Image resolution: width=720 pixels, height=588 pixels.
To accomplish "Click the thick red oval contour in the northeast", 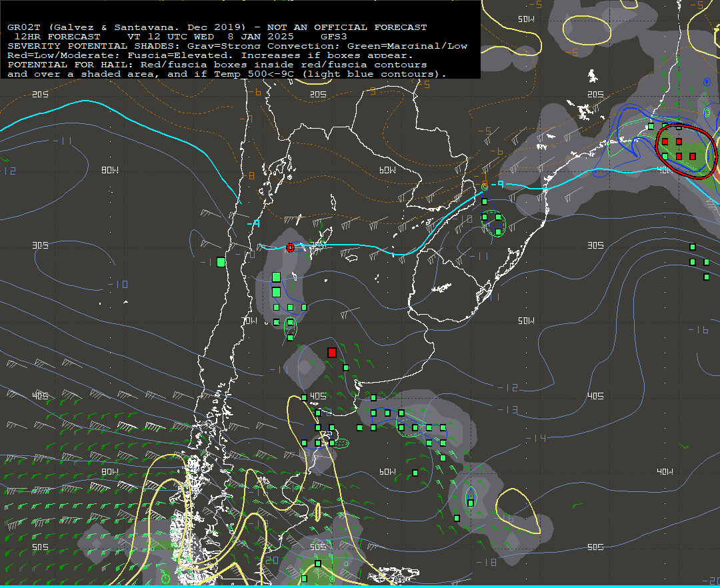I will 686,151.
